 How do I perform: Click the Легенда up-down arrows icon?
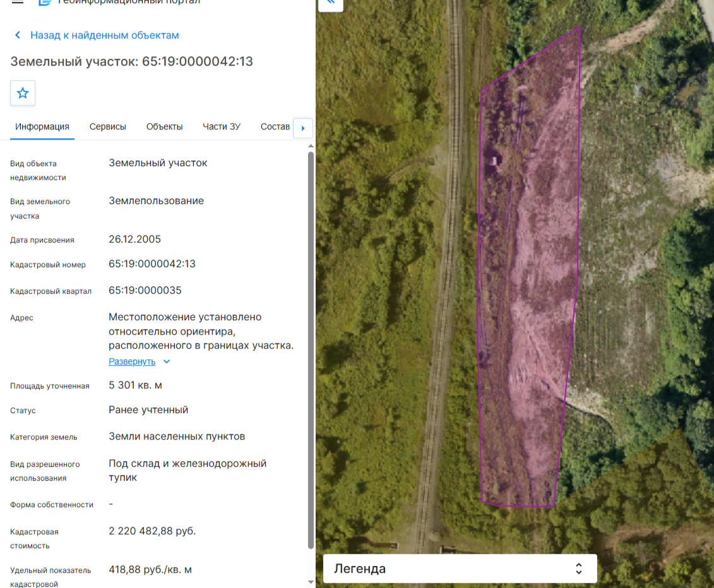[579, 568]
